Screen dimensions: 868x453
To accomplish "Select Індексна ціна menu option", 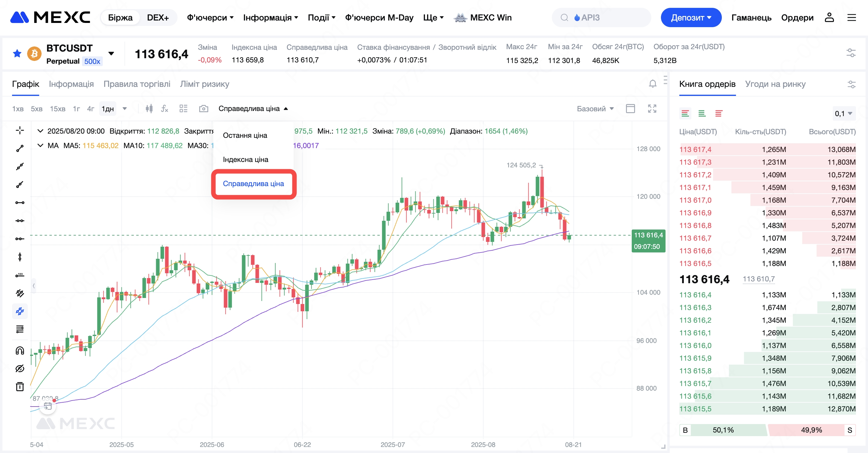I will (245, 160).
